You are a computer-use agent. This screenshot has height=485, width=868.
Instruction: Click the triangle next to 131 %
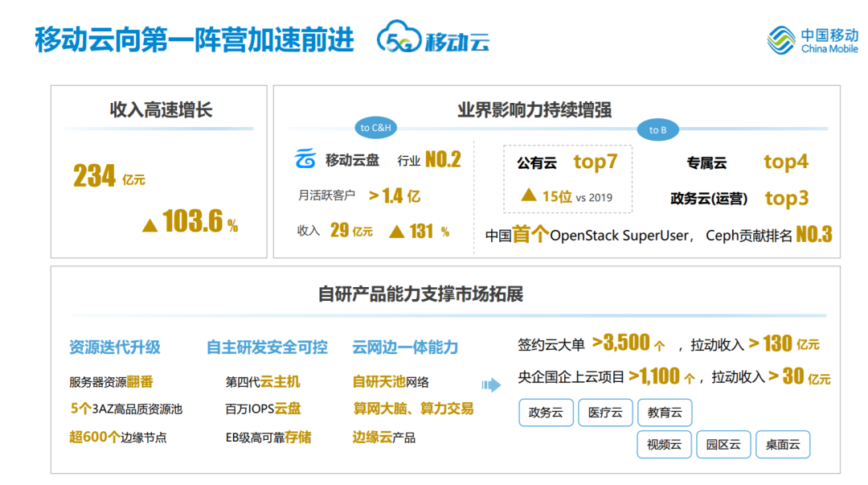click(x=396, y=231)
